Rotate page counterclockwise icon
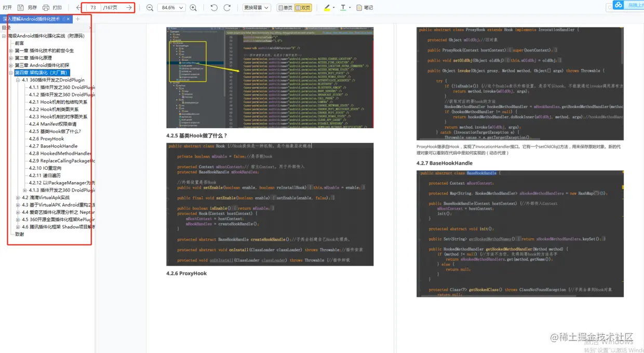Screen dimensions: 644x353 click(214, 8)
